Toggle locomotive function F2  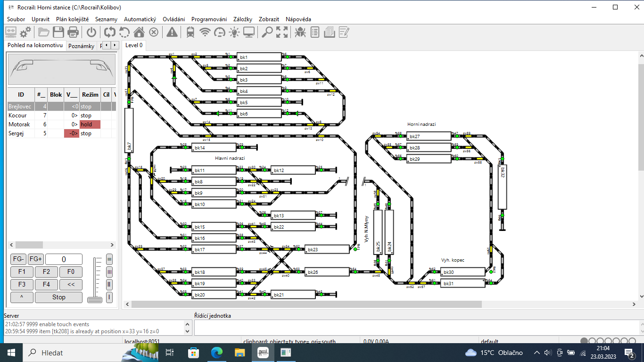pyautogui.click(x=46, y=272)
